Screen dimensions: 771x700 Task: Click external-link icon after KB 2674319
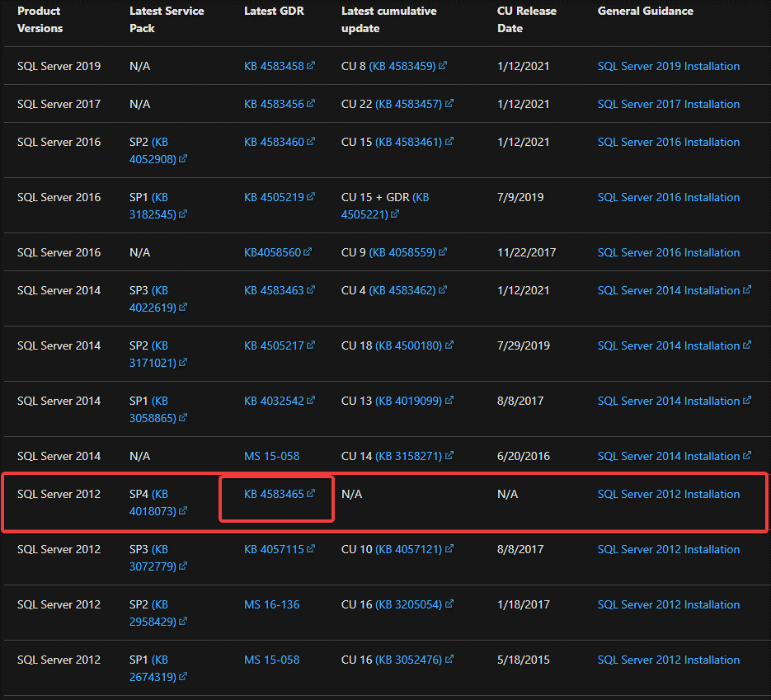(183, 676)
